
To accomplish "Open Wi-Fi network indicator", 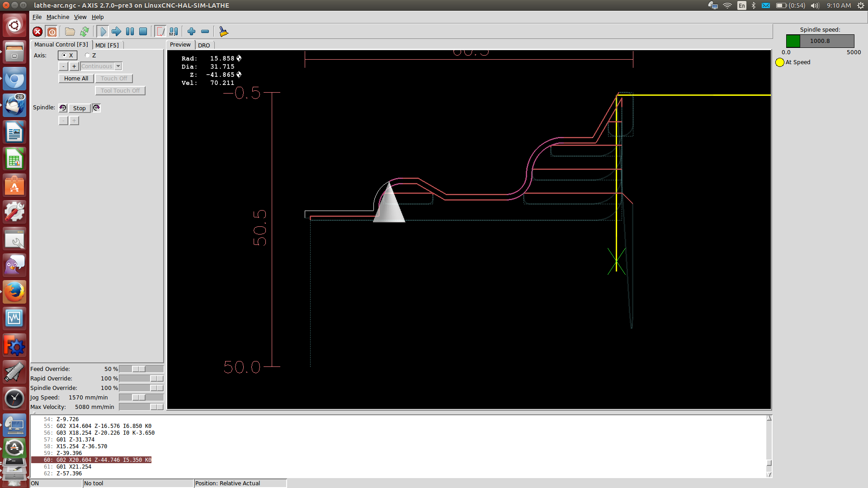I will [x=727, y=5].
